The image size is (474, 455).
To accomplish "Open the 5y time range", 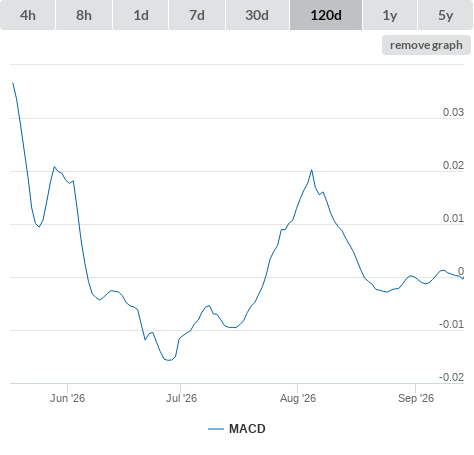I will click(x=446, y=15).
